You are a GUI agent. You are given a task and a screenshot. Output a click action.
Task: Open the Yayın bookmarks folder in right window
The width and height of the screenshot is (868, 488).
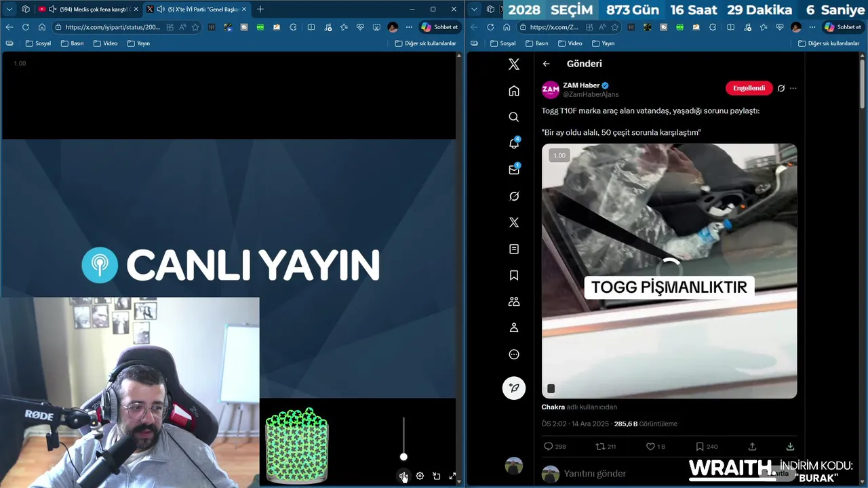[x=603, y=43]
